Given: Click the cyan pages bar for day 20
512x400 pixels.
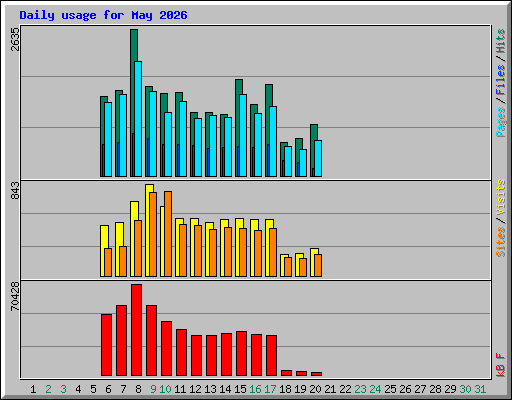Looking at the screenshot, I should tap(318, 158).
